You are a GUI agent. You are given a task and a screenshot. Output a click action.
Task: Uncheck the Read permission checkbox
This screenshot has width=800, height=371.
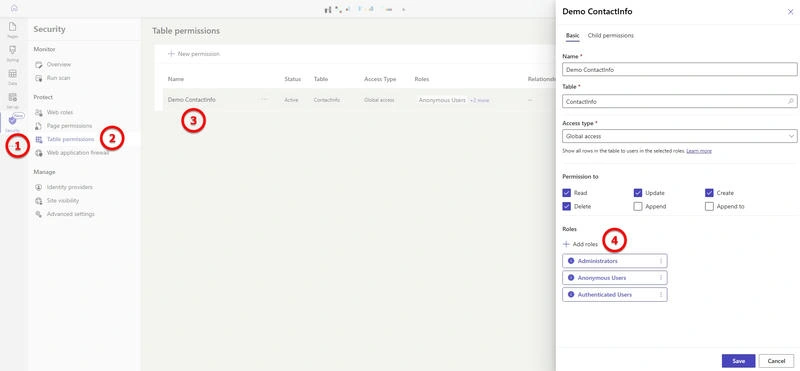pyautogui.click(x=566, y=193)
